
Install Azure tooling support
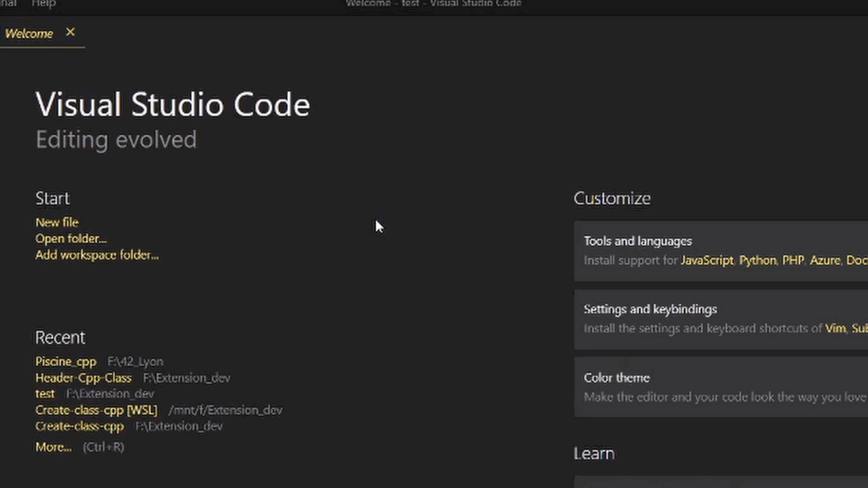(x=825, y=260)
